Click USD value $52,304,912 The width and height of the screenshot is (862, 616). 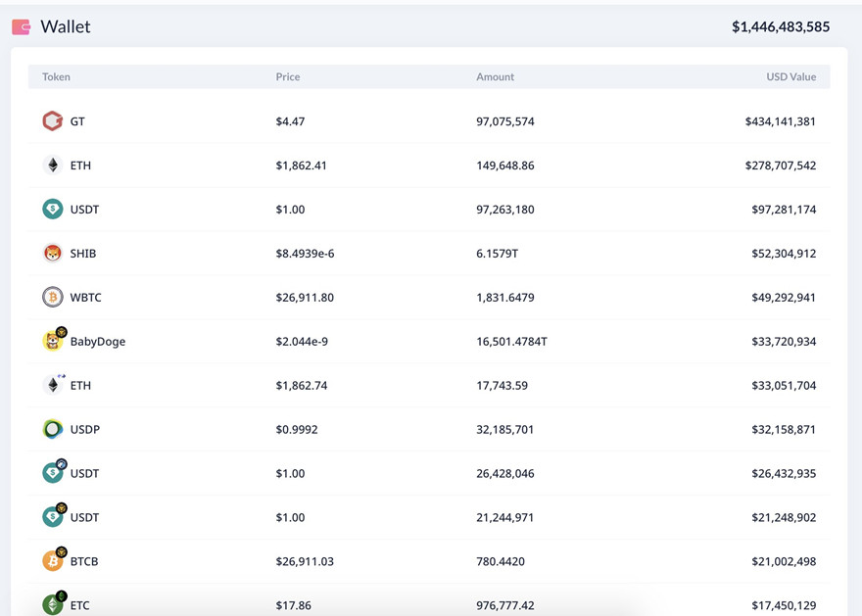pyautogui.click(x=784, y=254)
